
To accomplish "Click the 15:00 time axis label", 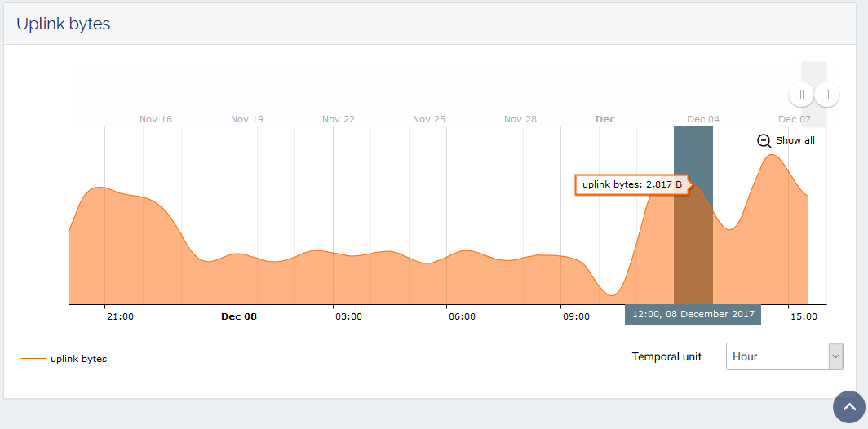I will tap(804, 316).
